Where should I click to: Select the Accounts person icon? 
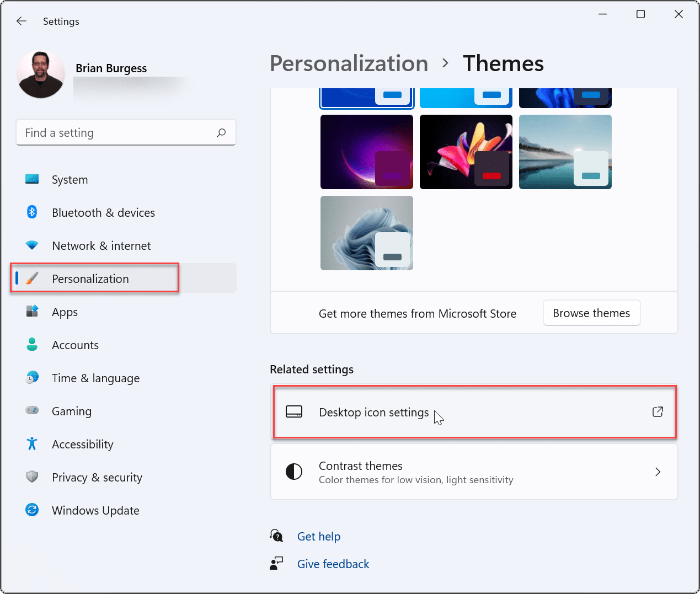point(32,345)
